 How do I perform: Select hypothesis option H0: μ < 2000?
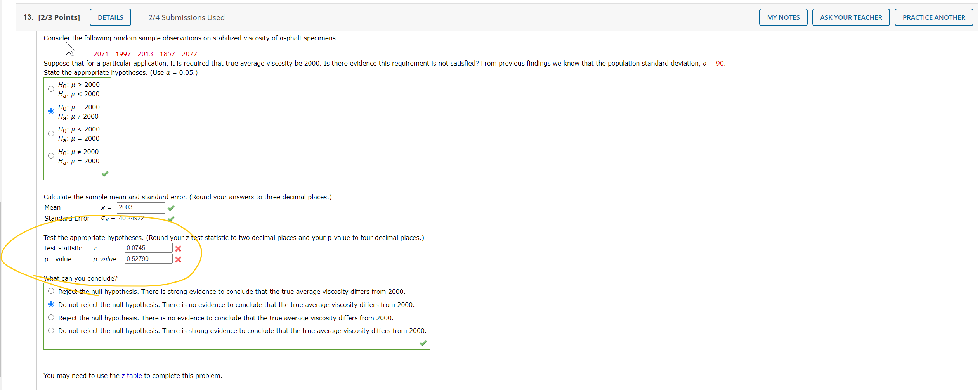51,133
